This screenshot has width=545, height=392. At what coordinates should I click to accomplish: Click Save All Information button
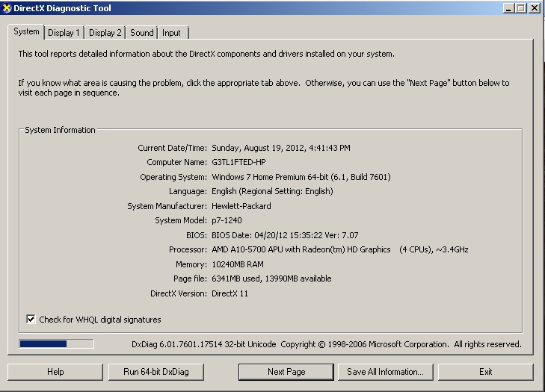(x=386, y=372)
